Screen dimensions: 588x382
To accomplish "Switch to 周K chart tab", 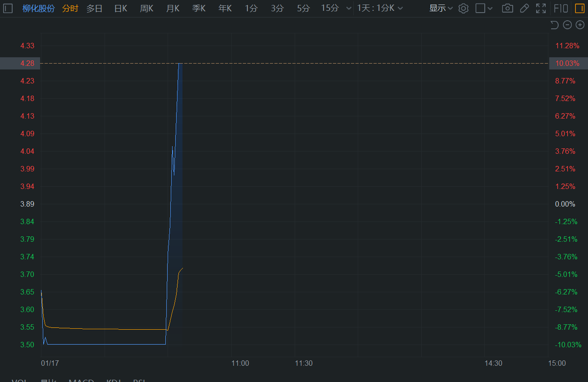I will [147, 8].
